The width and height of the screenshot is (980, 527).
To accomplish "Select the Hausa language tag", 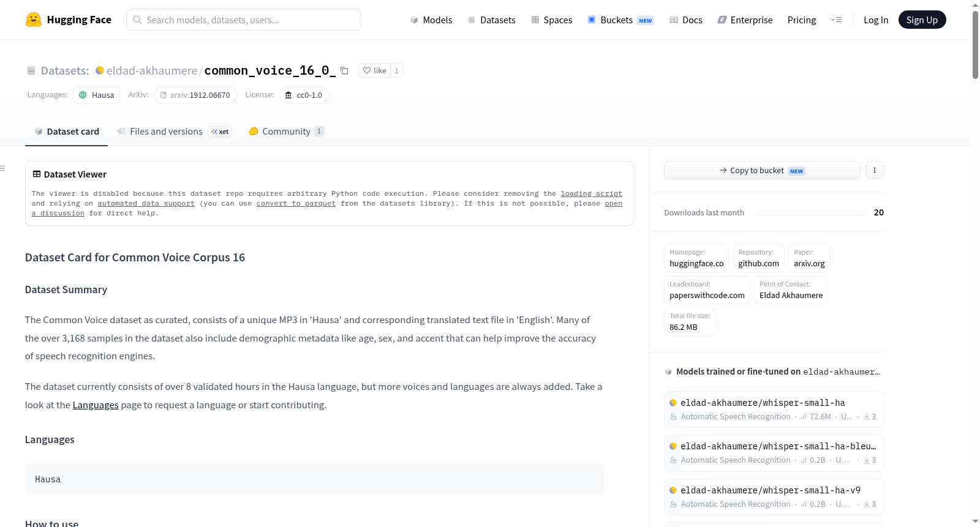I will click(x=96, y=95).
